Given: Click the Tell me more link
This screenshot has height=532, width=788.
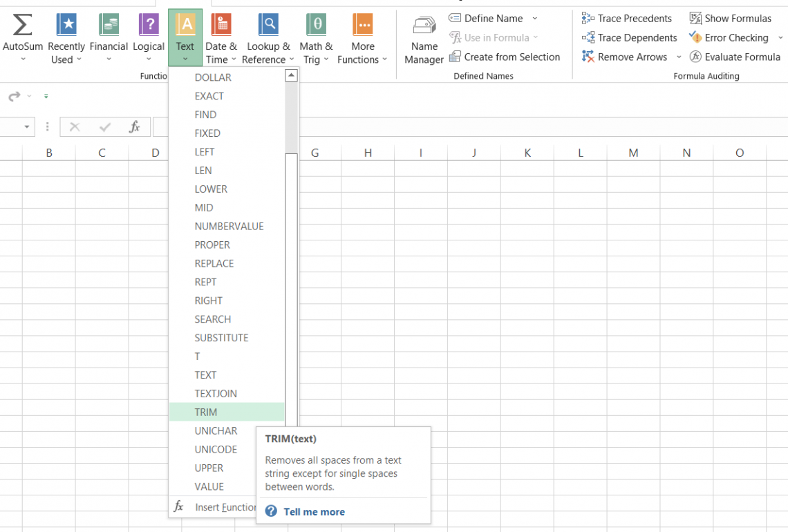Looking at the screenshot, I should coord(314,512).
